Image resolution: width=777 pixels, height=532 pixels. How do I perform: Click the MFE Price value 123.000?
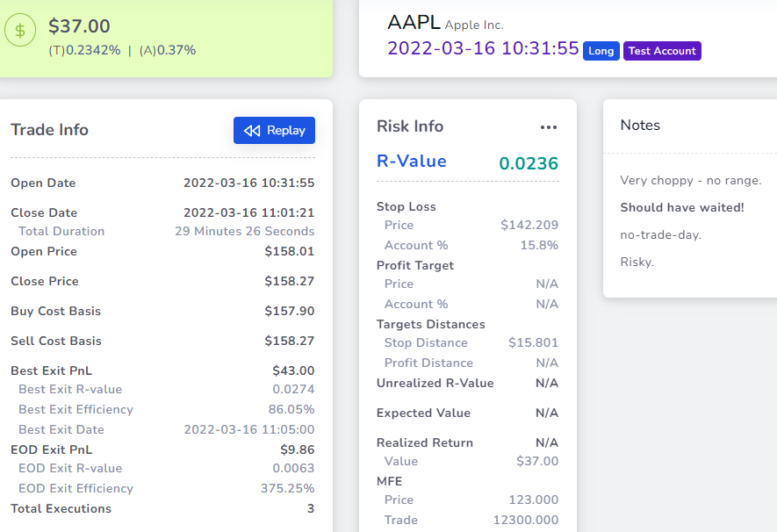tap(534, 500)
